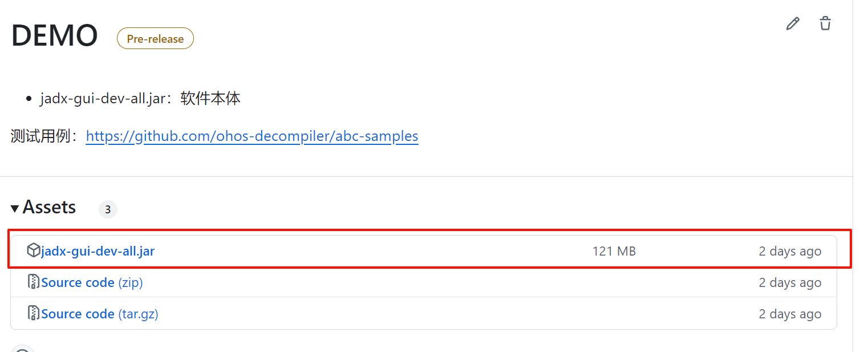
Task: Click file icon beside Source code (tar.gz)
Action: tap(34, 313)
